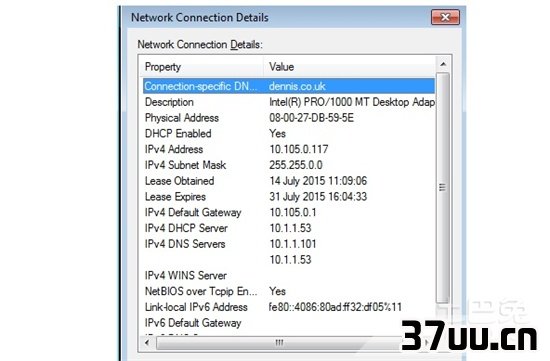Click the 10.105.0.117 value
This screenshot has height=361, width=550.
(299, 149)
